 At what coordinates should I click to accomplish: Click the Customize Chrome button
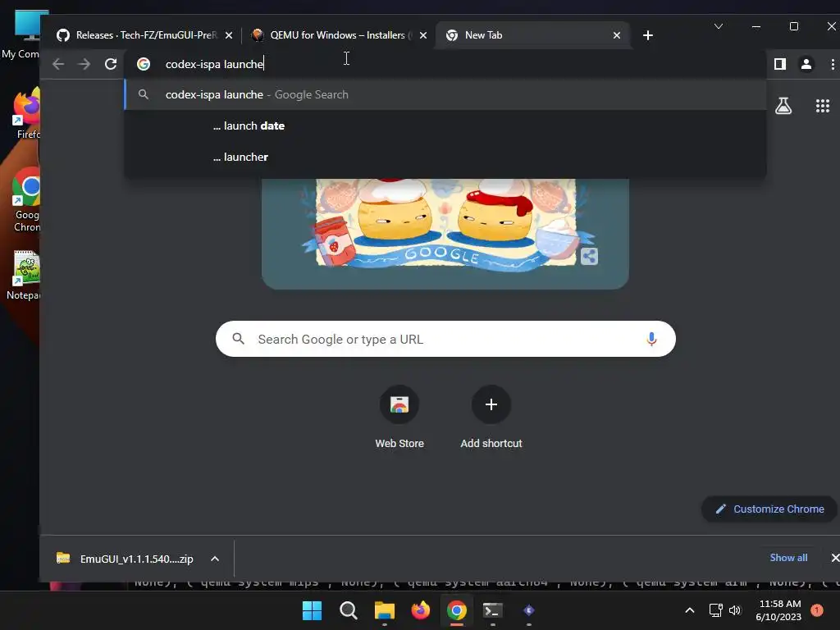click(x=769, y=509)
